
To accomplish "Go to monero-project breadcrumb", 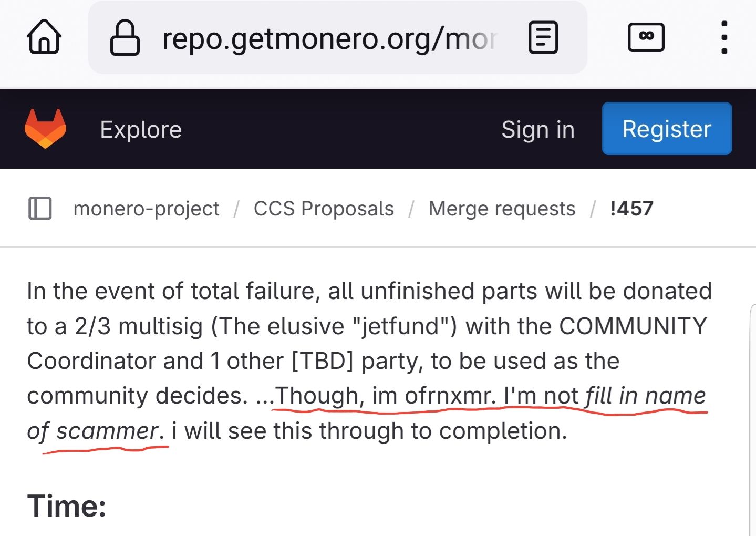I will tap(146, 209).
